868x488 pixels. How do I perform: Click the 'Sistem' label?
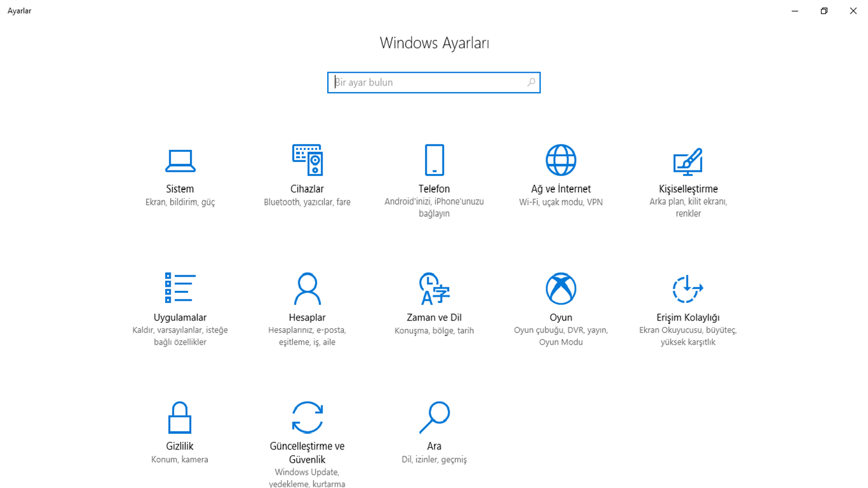pyautogui.click(x=180, y=189)
